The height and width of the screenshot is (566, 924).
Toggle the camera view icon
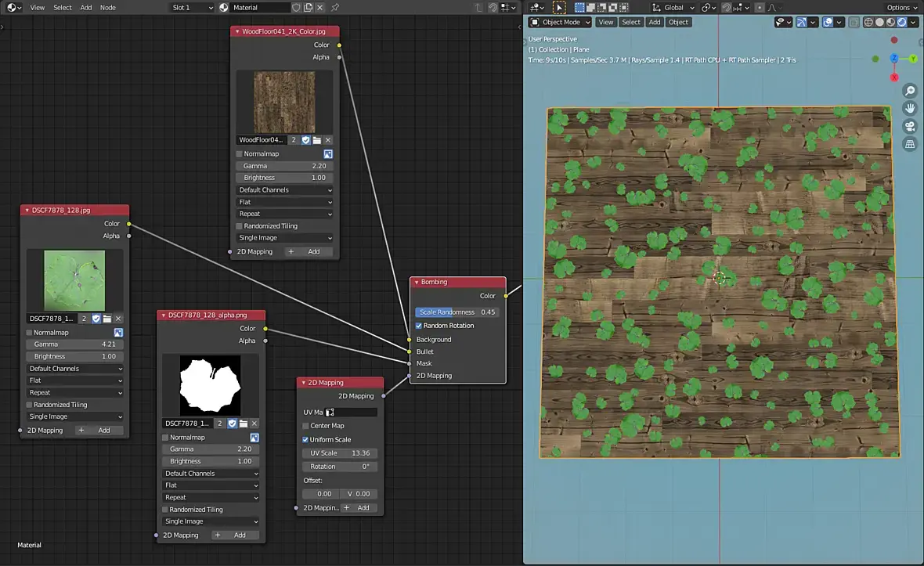(910, 126)
